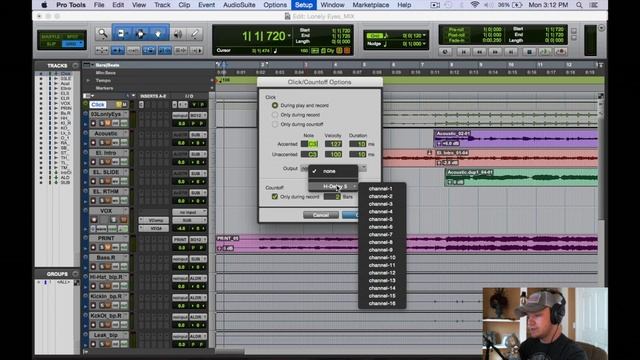Select the Acoustic_02-01 purple clip

(516, 139)
